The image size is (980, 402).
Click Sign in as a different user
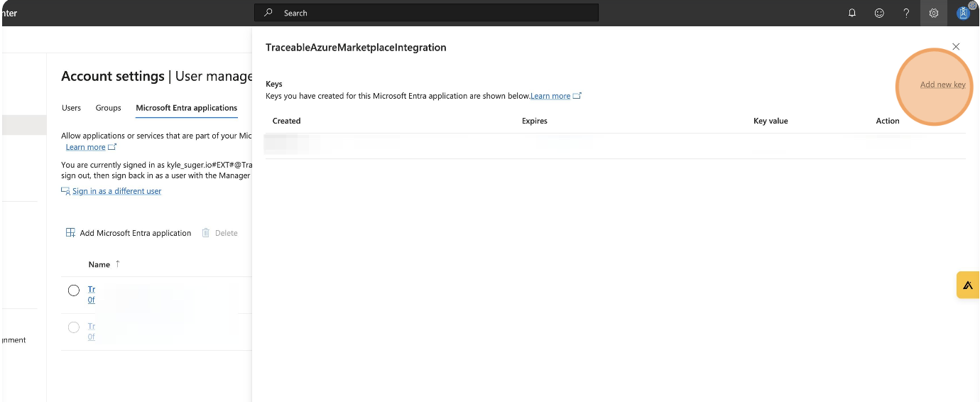click(x=116, y=191)
